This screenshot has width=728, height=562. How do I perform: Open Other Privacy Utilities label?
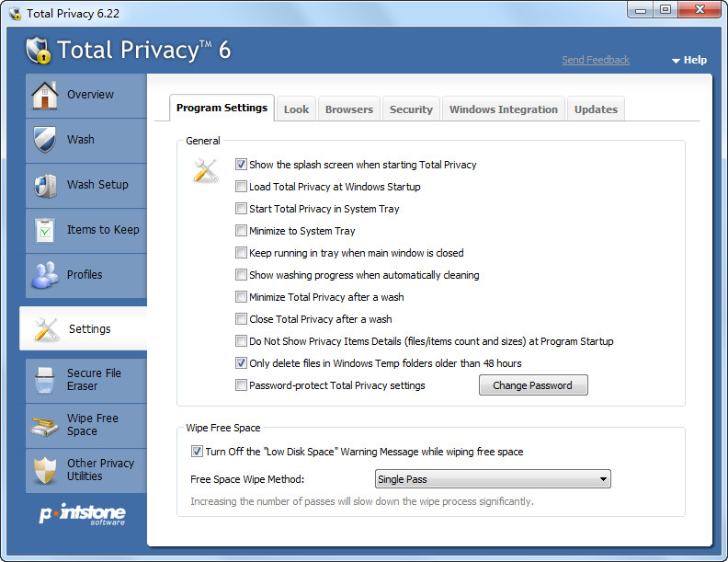[x=100, y=470]
